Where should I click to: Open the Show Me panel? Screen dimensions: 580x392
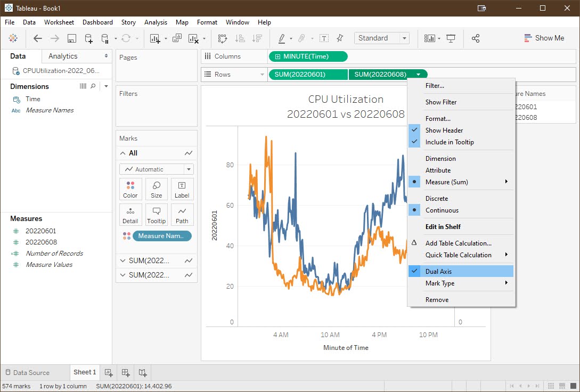coord(544,38)
